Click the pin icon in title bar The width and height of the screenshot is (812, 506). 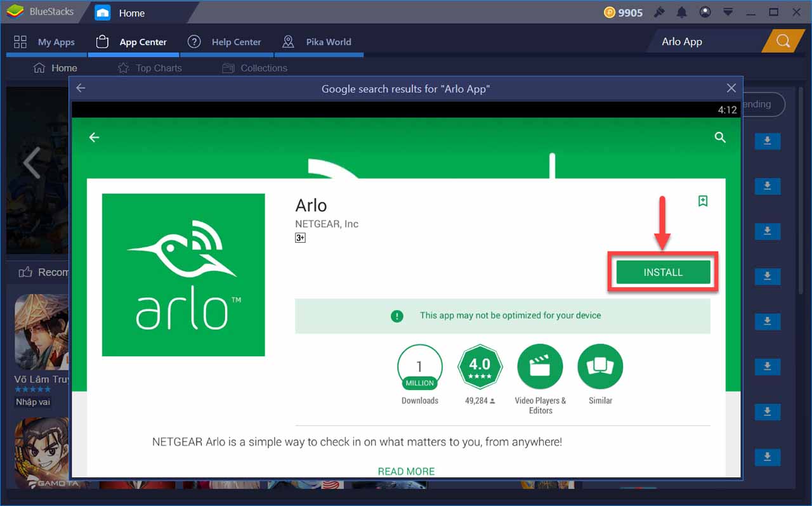pos(659,12)
